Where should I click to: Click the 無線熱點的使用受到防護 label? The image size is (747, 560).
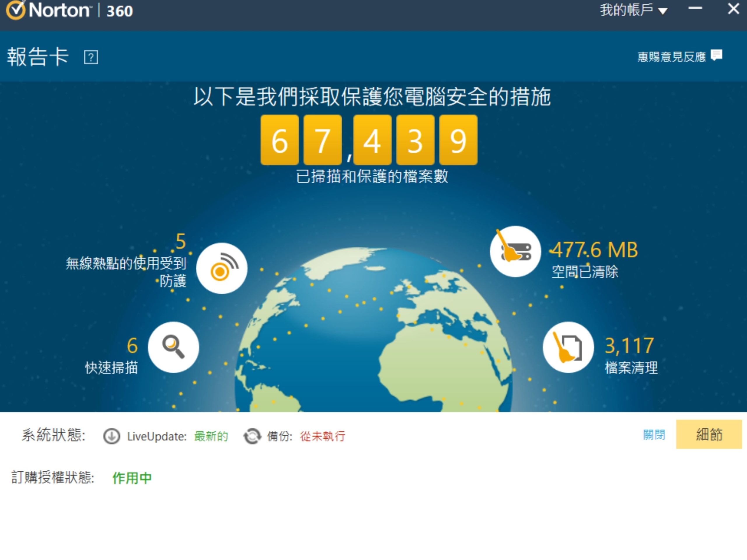(x=126, y=272)
